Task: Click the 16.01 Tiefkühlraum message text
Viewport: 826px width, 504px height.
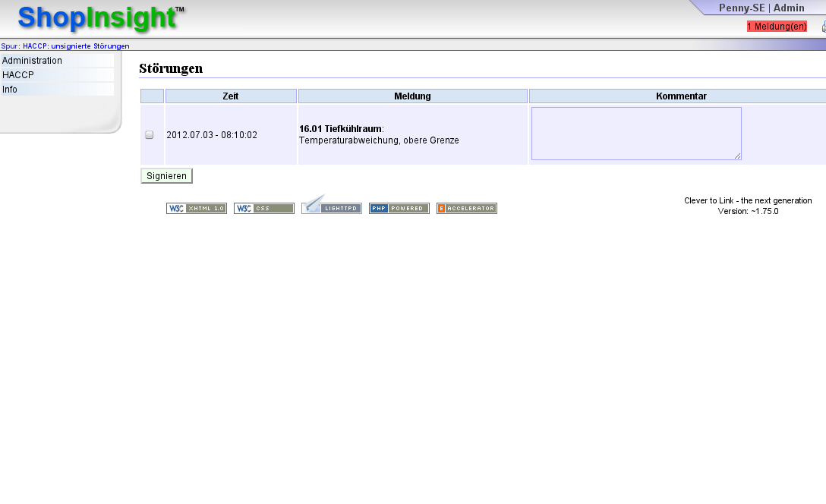Action: point(341,129)
